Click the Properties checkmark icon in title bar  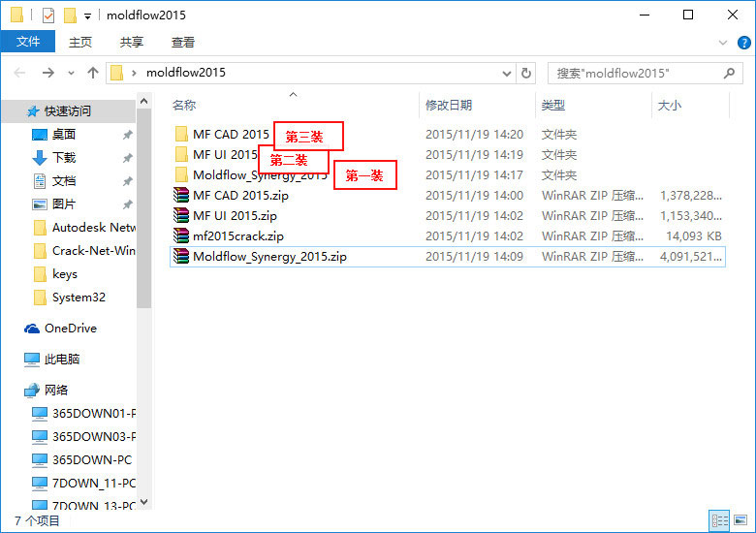pos(48,16)
